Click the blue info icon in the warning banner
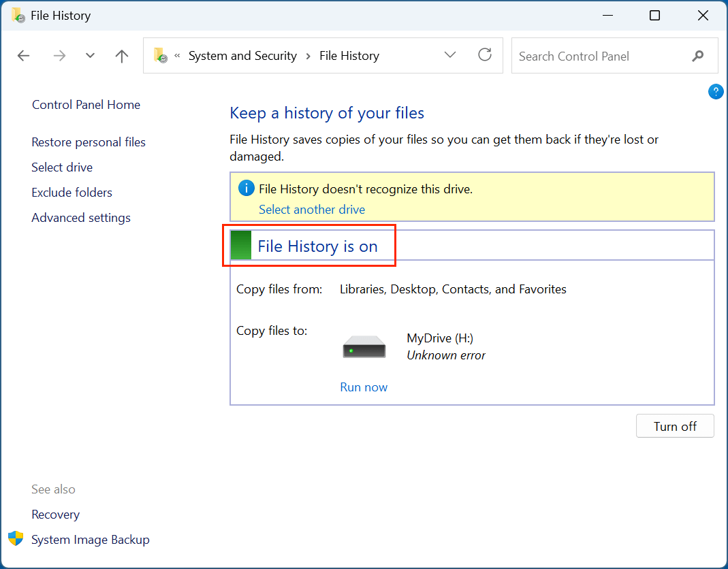 tap(246, 189)
